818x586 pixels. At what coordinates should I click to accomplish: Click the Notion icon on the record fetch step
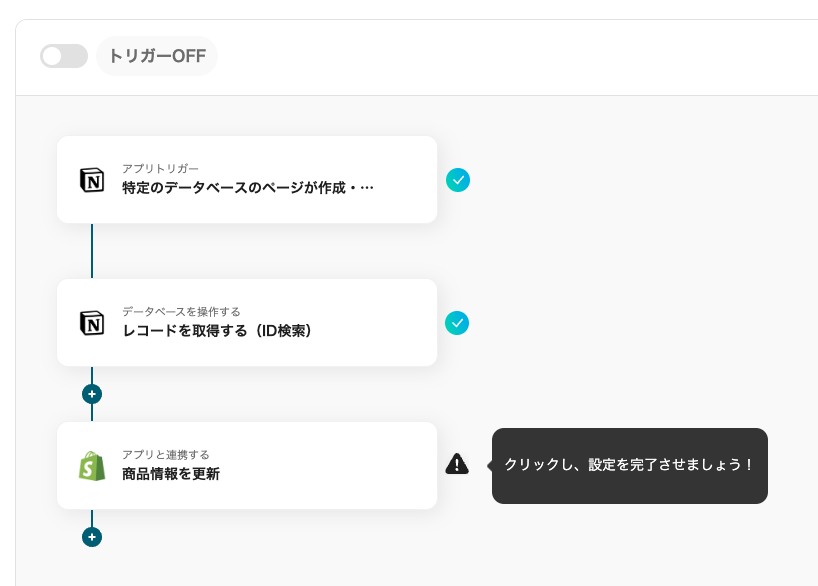(90, 323)
